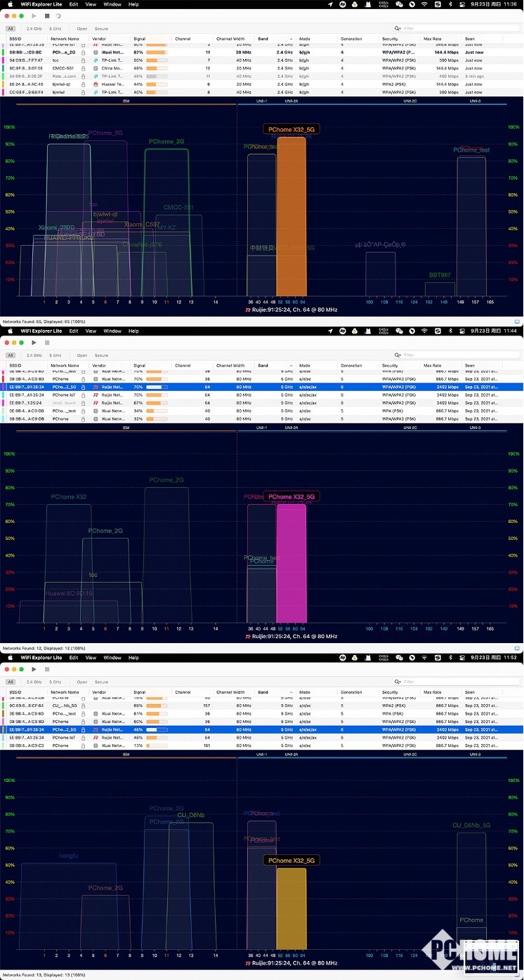Click the play icon in the 11:52 window toolbar
The image size is (524, 980).
(34, 669)
